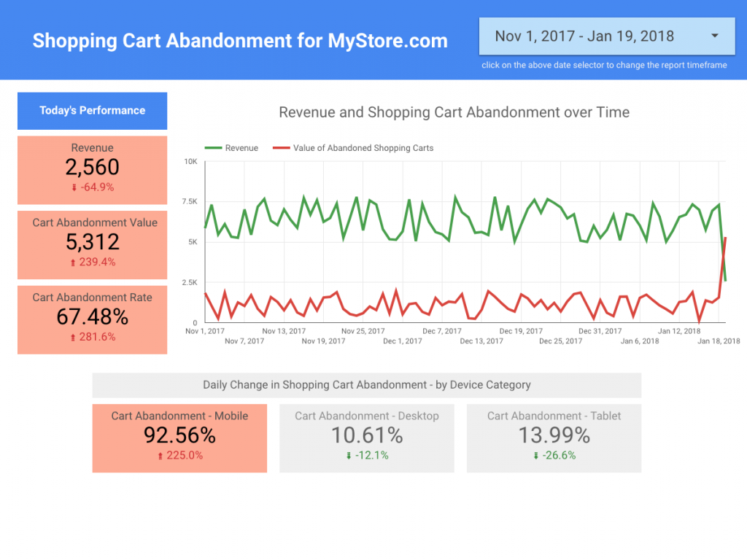Click the dropdown arrow on the date selector
The width and height of the screenshot is (747, 560).
click(x=716, y=36)
